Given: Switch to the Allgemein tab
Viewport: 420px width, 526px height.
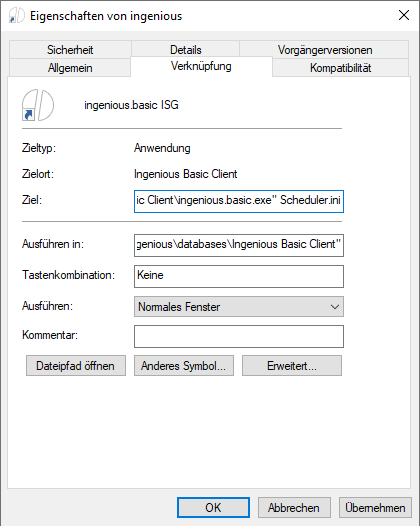Looking at the screenshot, I should coord(70,68).
